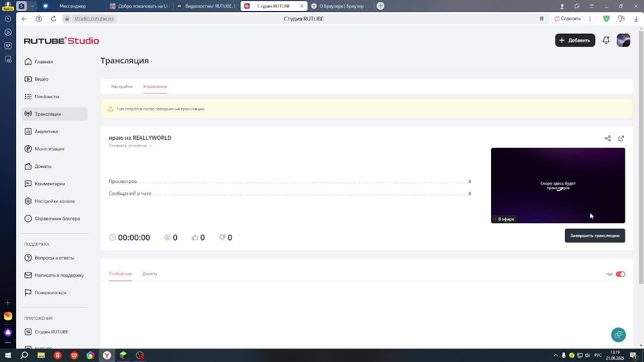Click the browser sidebar plus icon

click(8, 303)
